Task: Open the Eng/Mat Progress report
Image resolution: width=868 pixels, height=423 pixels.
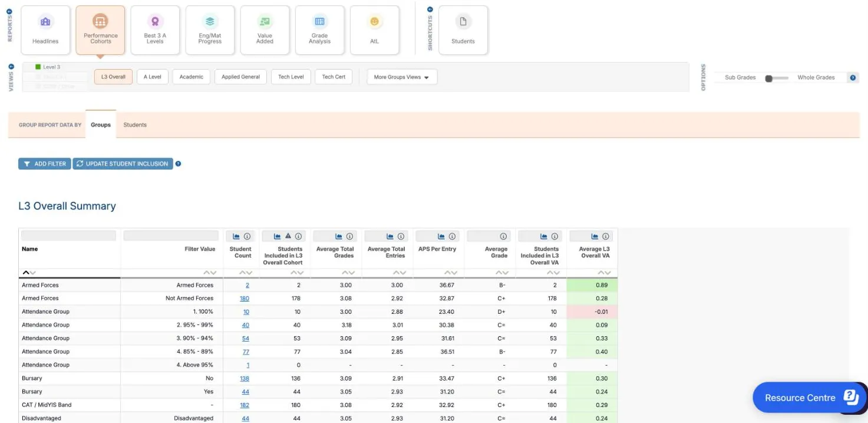Action: click(210, 30)
